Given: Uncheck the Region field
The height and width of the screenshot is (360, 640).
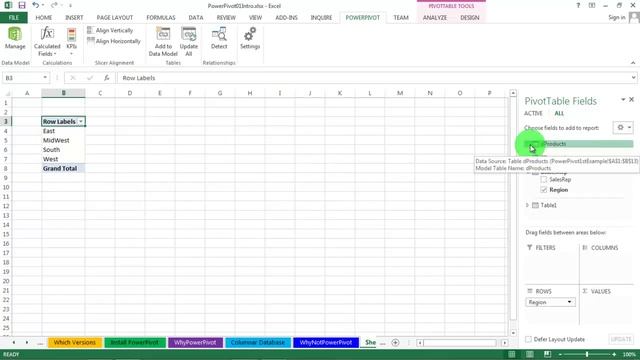Looking at the screenshot, I should [x=544, y=190].
